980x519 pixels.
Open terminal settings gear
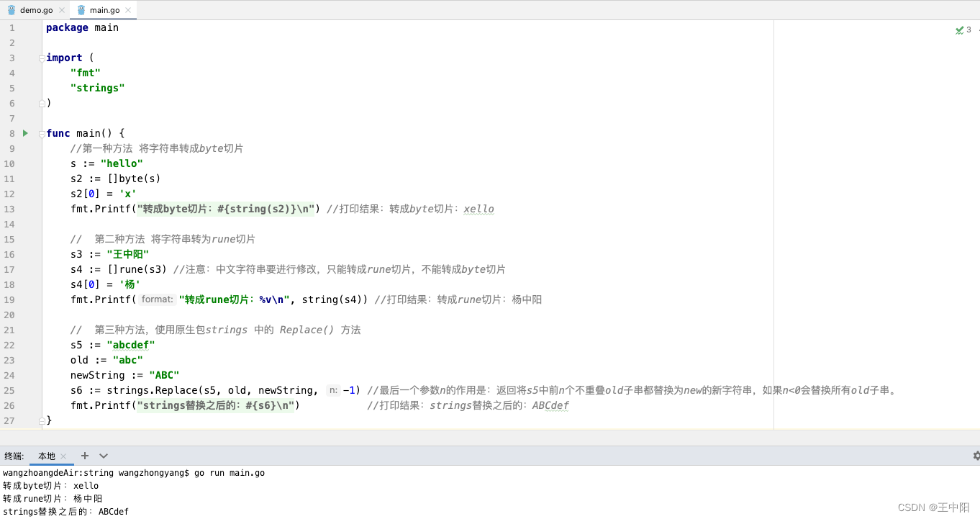(976, 456)
